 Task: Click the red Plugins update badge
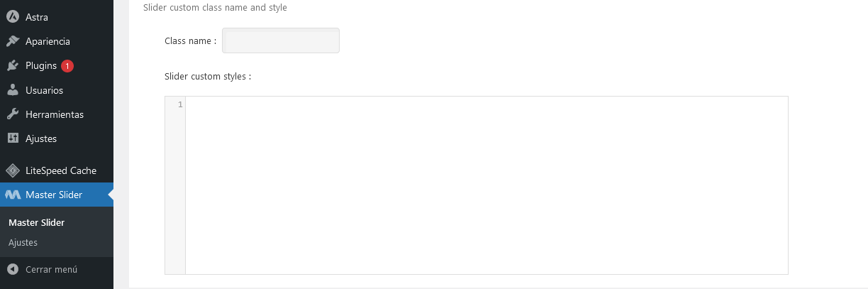[x=67, y=66]
